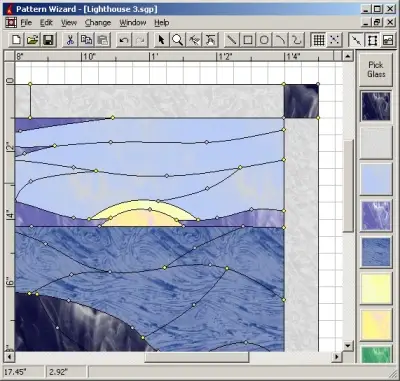Open the File menu

pos(26,23)
